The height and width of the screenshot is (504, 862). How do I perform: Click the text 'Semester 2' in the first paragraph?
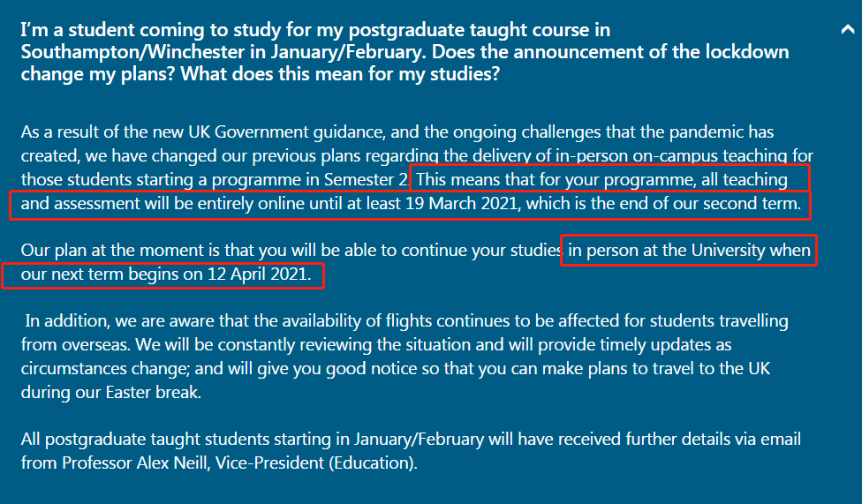(365, 179)
